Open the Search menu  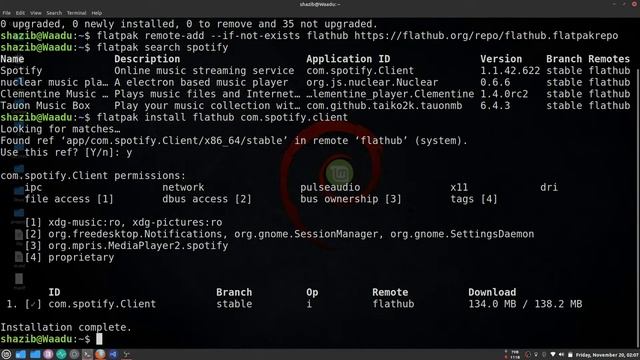click(54, 13)
